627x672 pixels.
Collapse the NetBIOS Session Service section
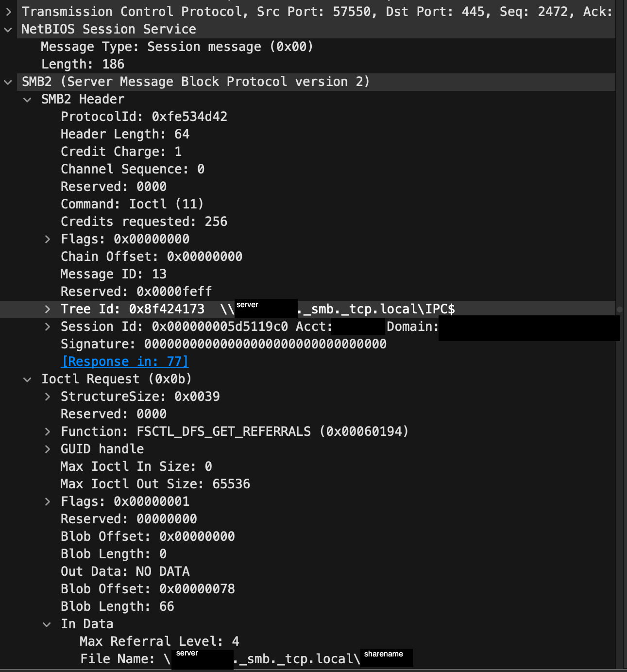8,30
